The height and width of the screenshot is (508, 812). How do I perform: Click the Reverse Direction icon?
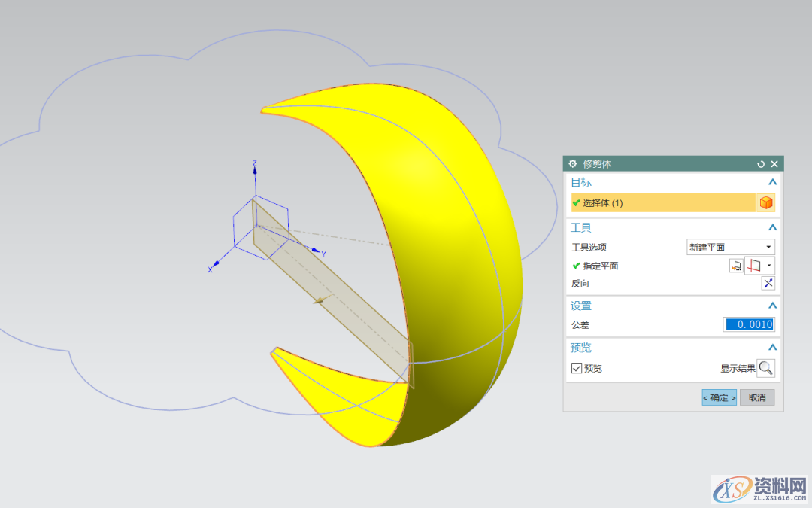768,284
